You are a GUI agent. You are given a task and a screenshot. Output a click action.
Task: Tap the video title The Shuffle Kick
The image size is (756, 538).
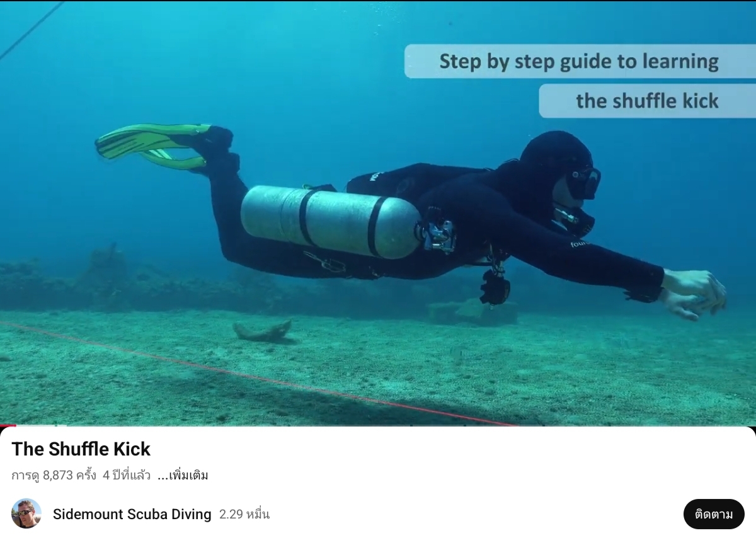coord(81,449)
